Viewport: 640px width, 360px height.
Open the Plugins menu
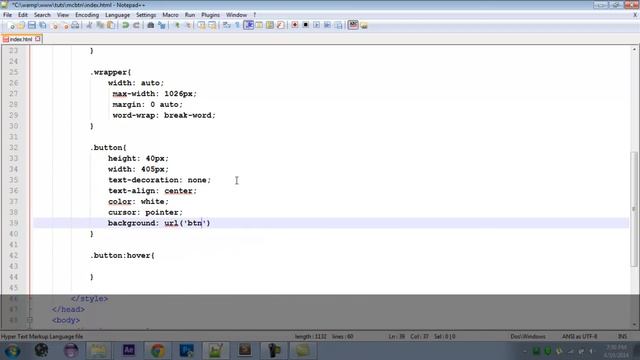(x=210, y=15)
